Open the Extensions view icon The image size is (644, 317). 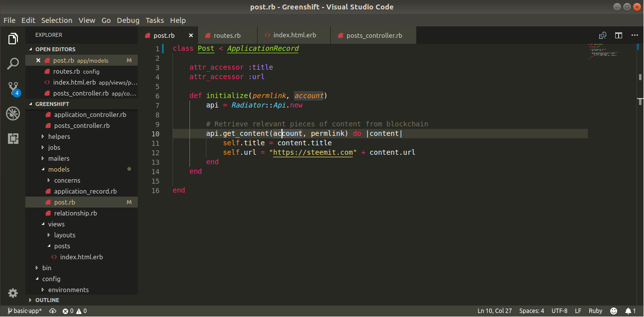pyautogui.click(x=13, y=138)
